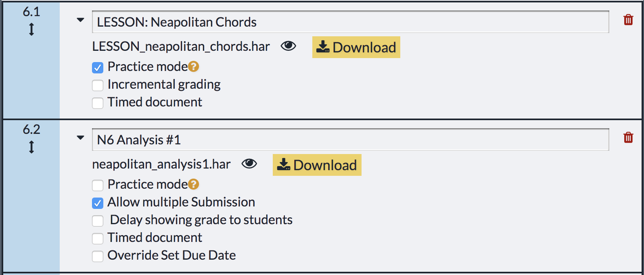Check Override Set Due Date
644x275 pixels.
pos(98,256)
